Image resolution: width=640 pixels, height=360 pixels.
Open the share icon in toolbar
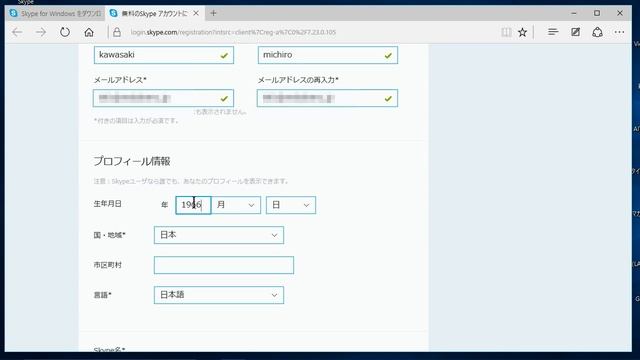(x=598, y=32)
